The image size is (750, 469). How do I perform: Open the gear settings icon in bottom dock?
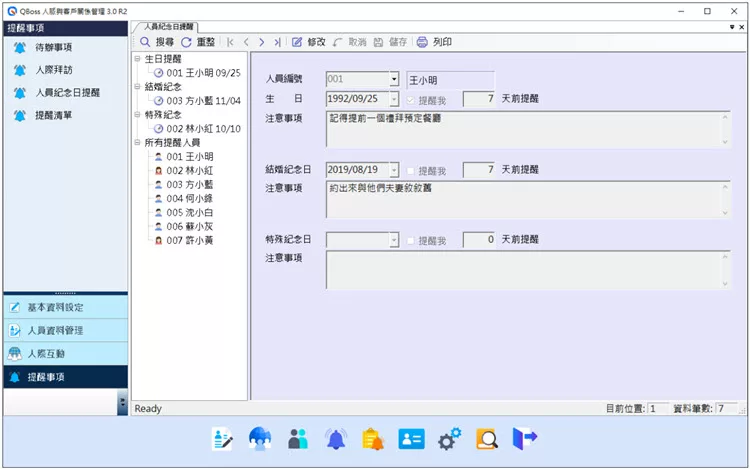click(x=449, y=438)
